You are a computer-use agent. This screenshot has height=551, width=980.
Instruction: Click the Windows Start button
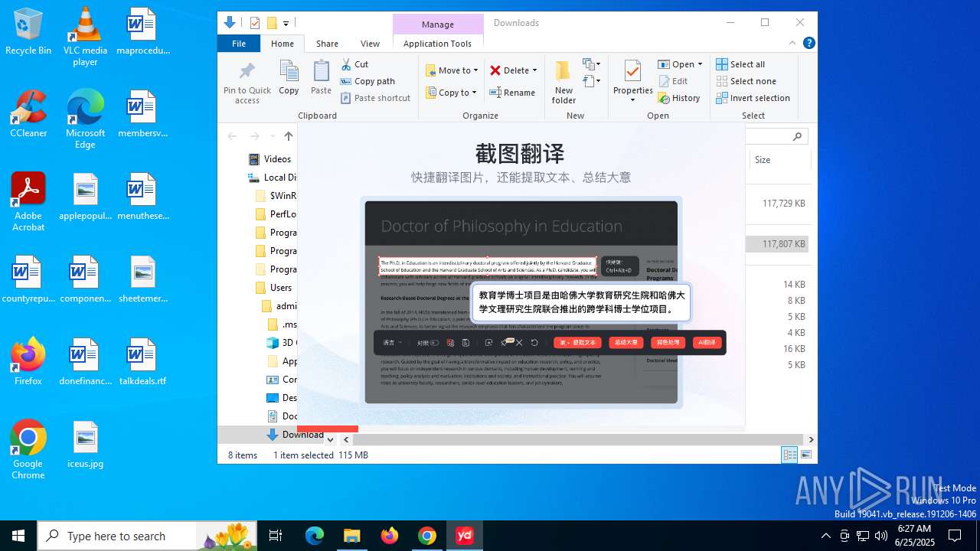[18, 536]
